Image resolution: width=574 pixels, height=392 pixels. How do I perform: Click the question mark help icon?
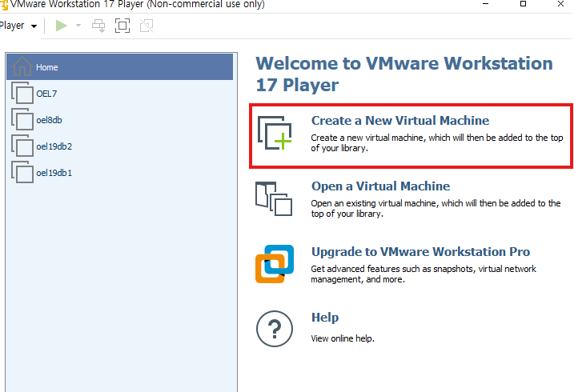(x=275, y=329)
